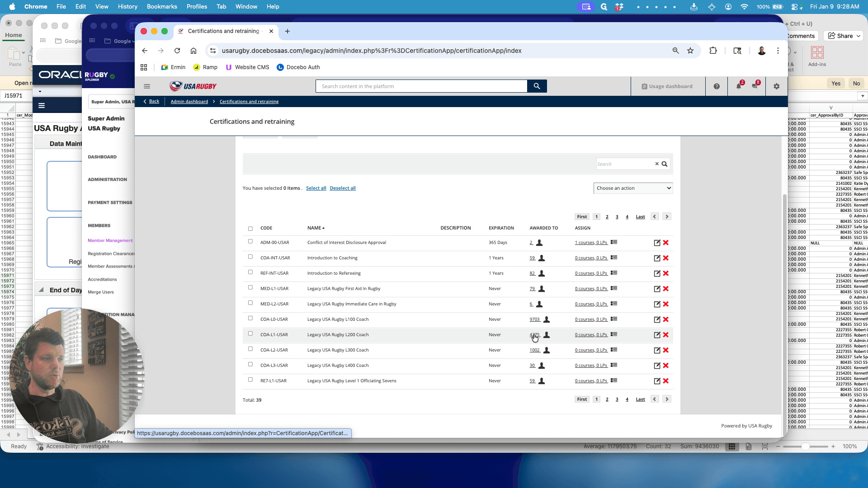The width and height of the screenshot is (868, 488).
Task: Open the Choose an action dropdown
Action: pyautogui.click(x=633, y=188)
